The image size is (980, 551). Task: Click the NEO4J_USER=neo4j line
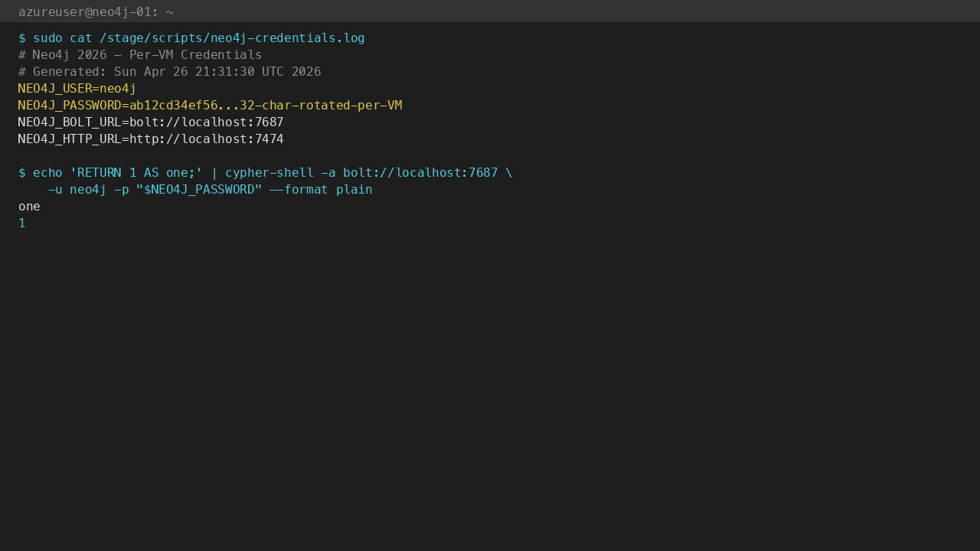click(77, 89)
